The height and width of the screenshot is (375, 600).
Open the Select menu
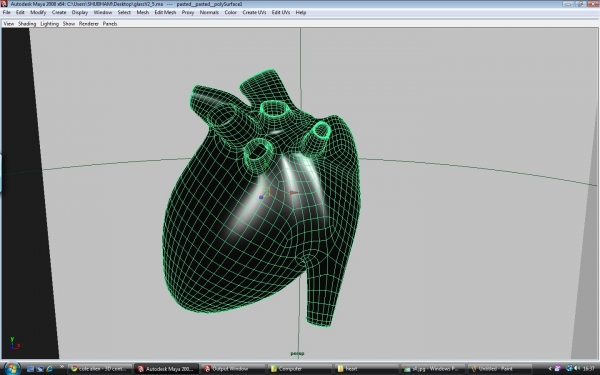[124, 12]
